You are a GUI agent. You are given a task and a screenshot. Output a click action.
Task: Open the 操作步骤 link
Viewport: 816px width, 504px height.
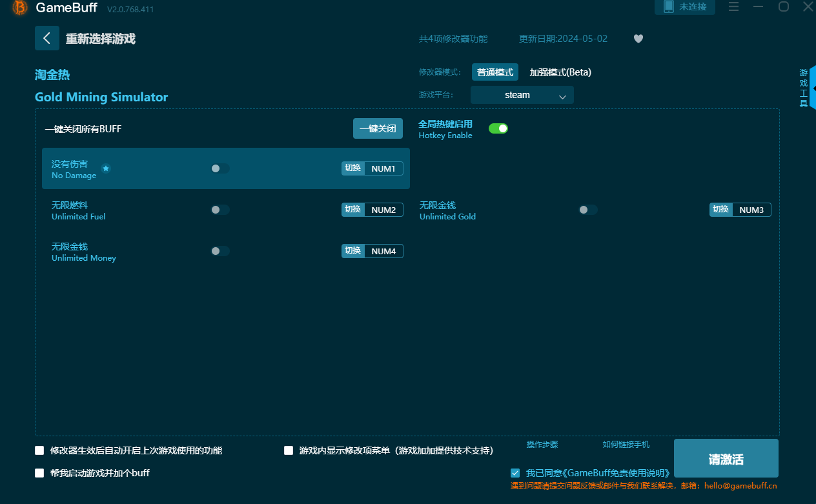pyautogui.click(x=542, y=445)
